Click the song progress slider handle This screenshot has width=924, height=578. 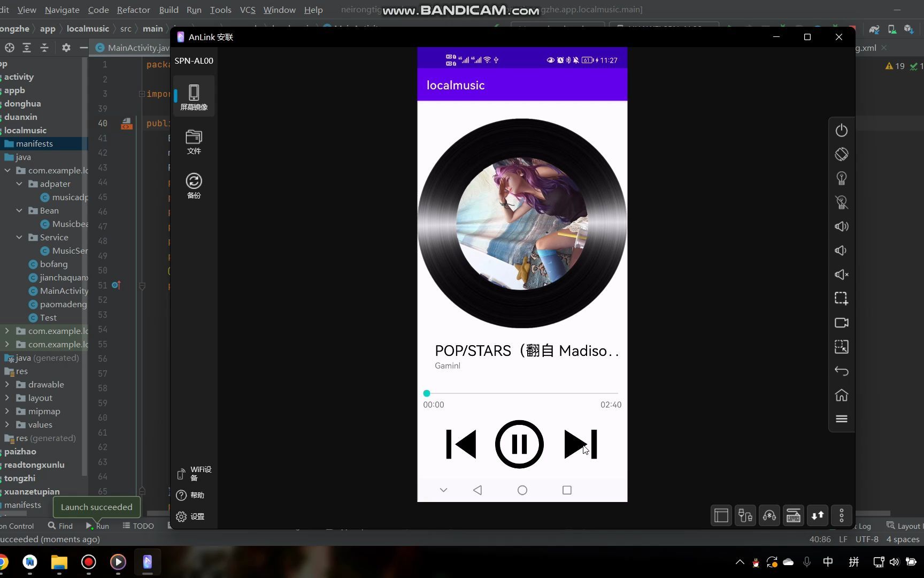pyautogui.click(x=427, y=393)
